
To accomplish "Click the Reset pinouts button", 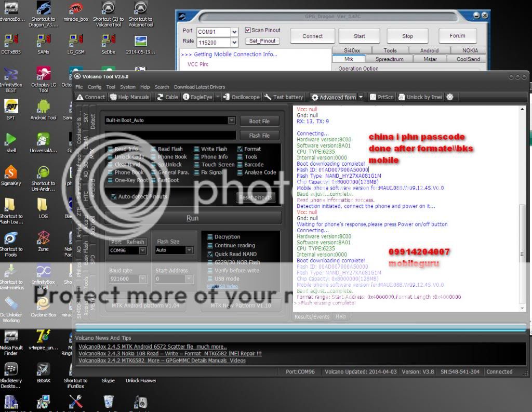I will [256, 197].
